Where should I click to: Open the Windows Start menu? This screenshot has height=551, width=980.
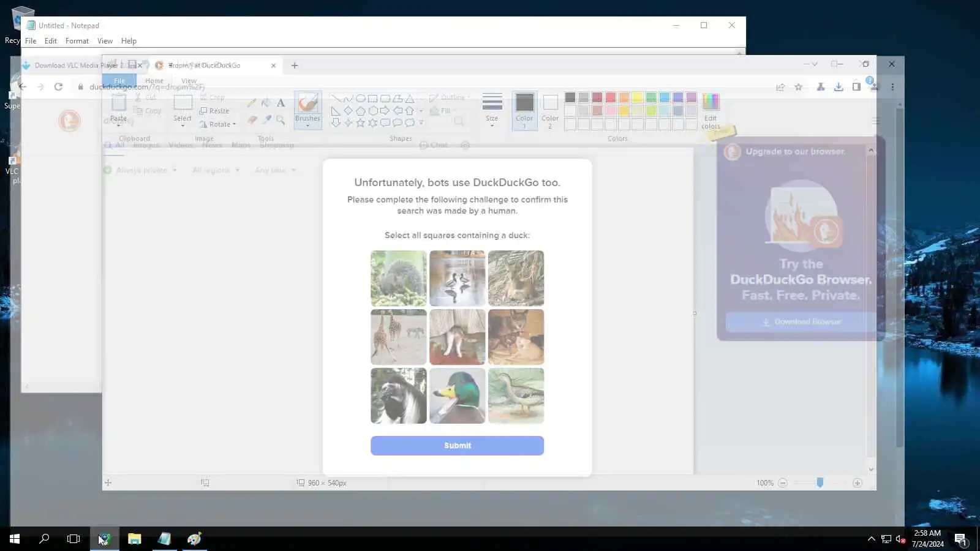[x=15, y=539]
